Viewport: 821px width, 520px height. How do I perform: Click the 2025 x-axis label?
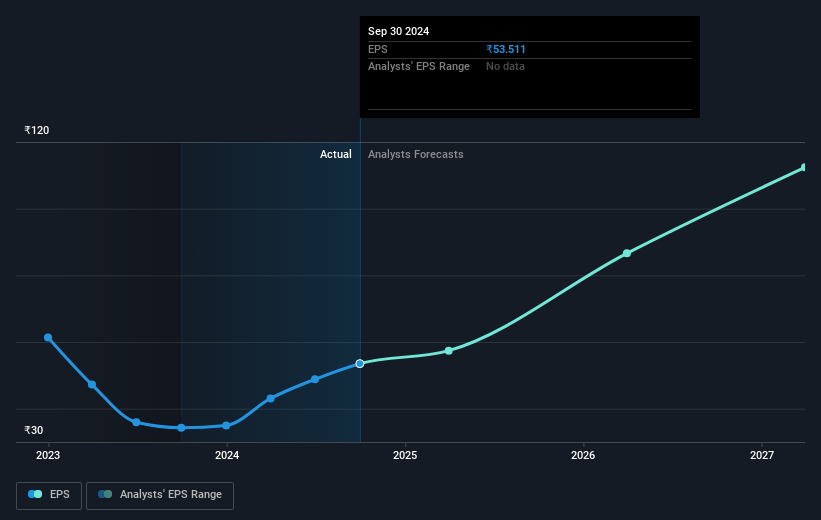tap(405, 456)
